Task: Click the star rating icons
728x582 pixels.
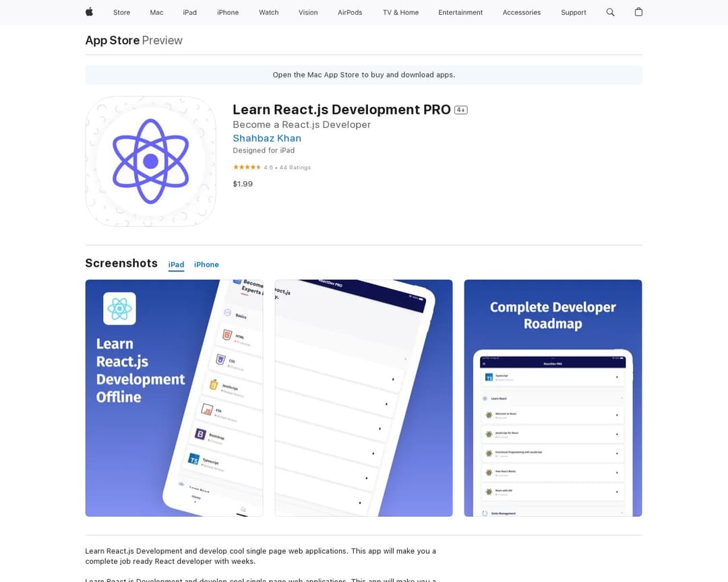Action: pyautogui.click(x=247, y=167)
